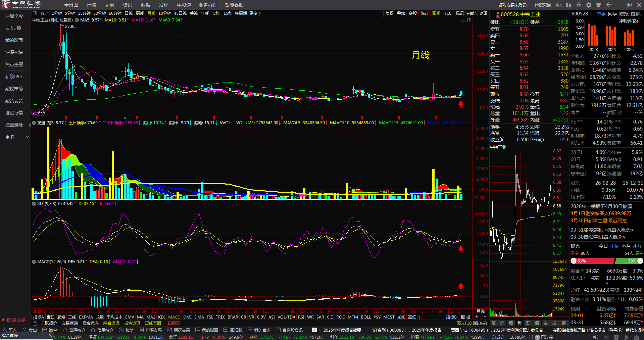Toggle the 统计 statistics mode
The height and width of the screenshot is (340, 644).
(425, 13)
